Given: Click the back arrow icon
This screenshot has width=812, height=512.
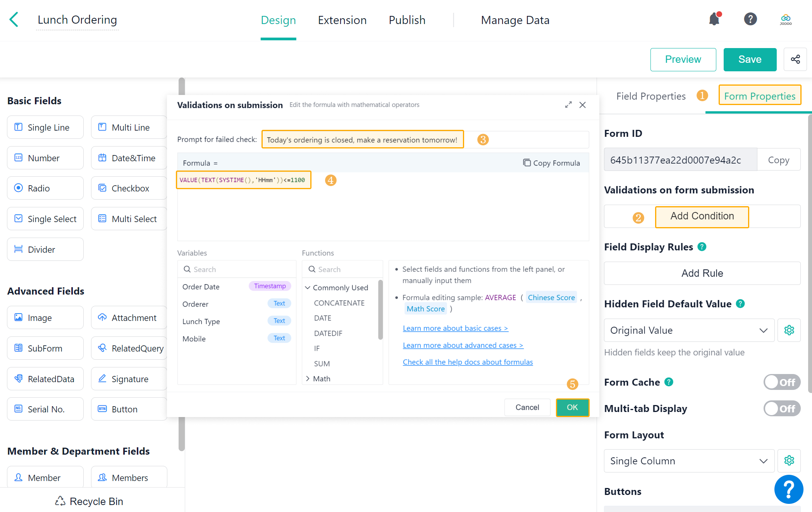Looking at the screenshot, I should 14,20.
